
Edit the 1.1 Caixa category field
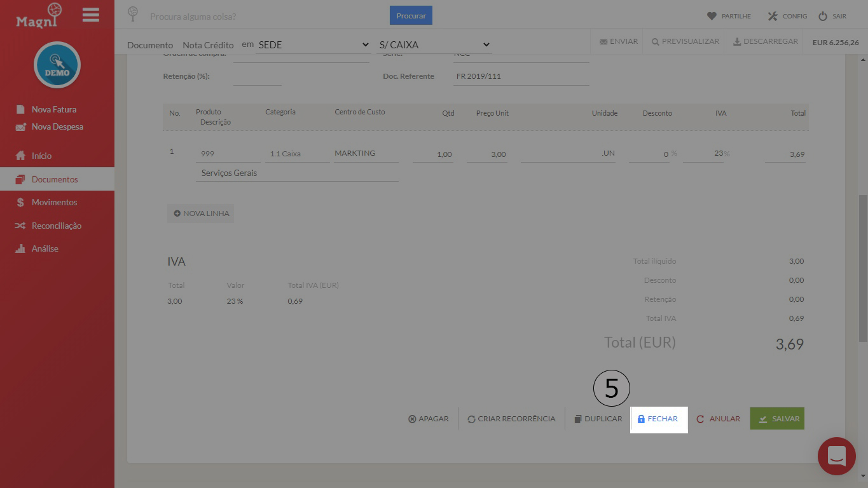click(298, 154)
